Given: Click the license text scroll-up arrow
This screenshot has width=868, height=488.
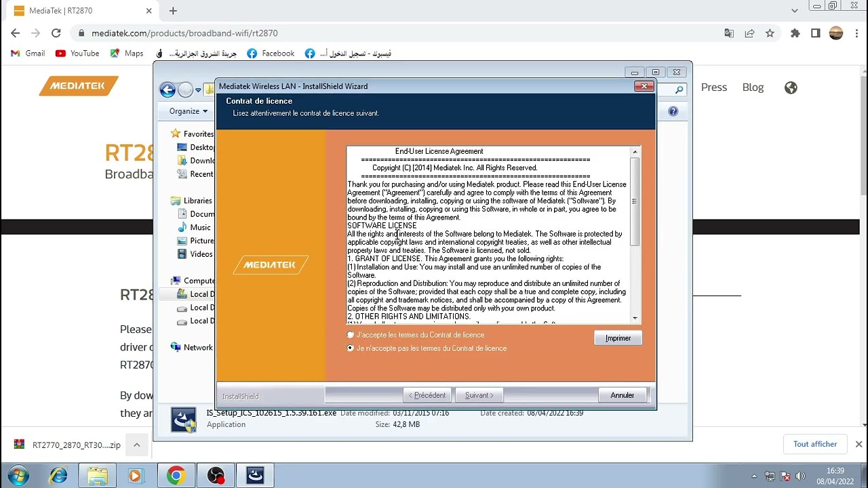Looking at the screenshot, I should coord(635,151).
